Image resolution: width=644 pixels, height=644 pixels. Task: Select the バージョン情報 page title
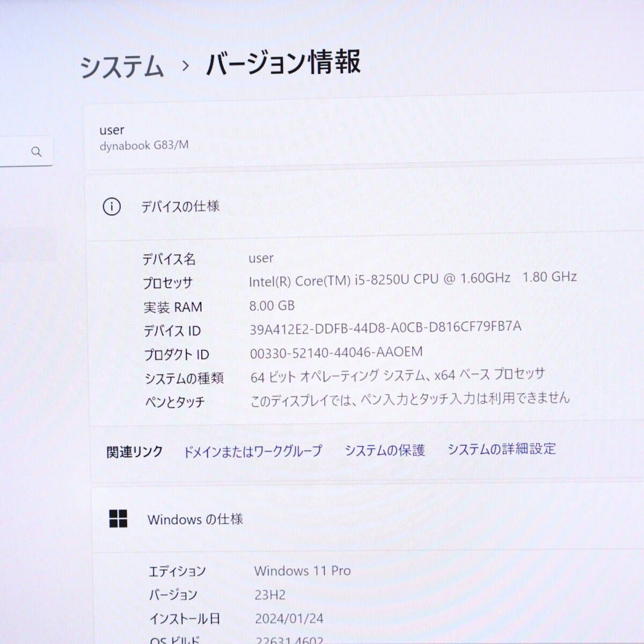coord(283,63)
